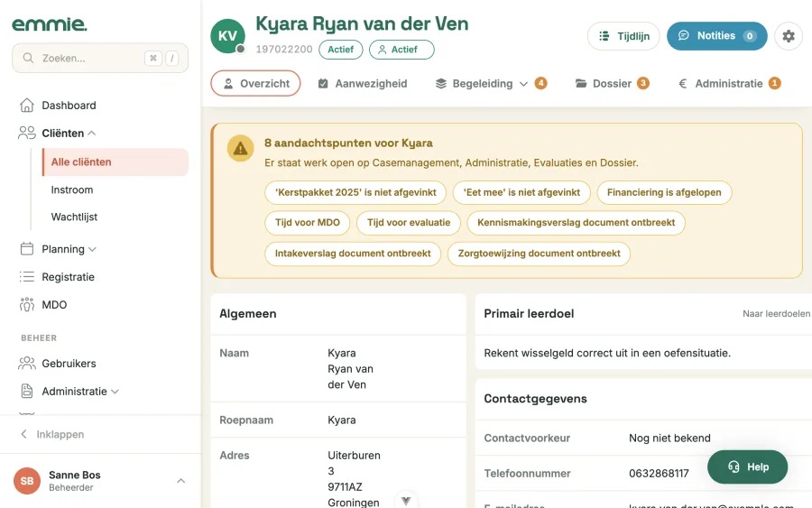Click the Cliënten people icon
Image resolution: width=812 pixels, height=508 pixels.
(27, 133)
